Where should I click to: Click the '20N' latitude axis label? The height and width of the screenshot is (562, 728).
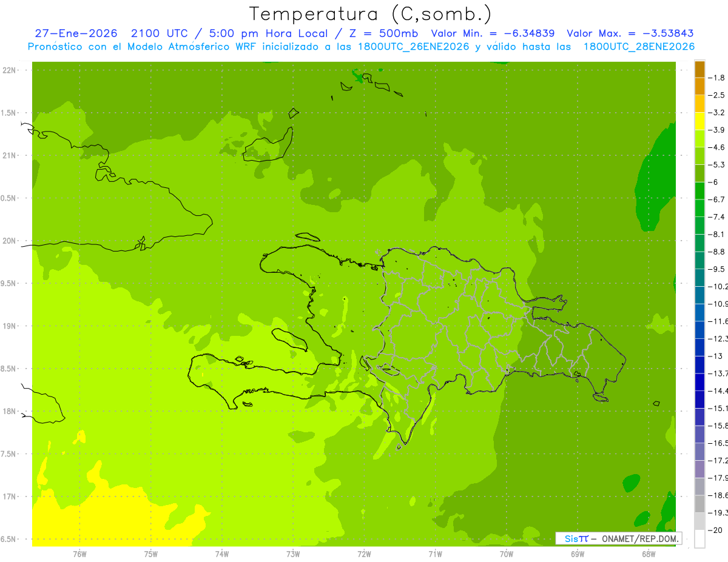pyautogui.click(x=10, y=241)
